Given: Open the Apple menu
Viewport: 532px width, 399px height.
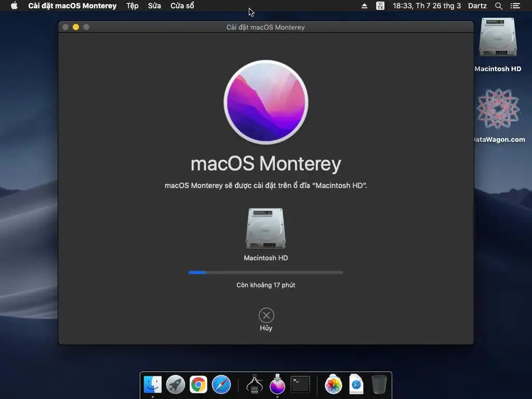Looking at the screenshot, I should point(14,6).
